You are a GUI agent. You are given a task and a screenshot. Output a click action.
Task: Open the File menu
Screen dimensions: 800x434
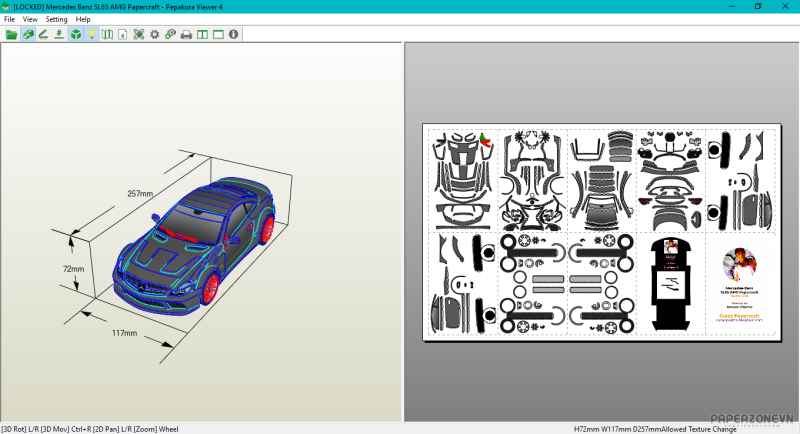pyautogui.click(x=10, y=19)
